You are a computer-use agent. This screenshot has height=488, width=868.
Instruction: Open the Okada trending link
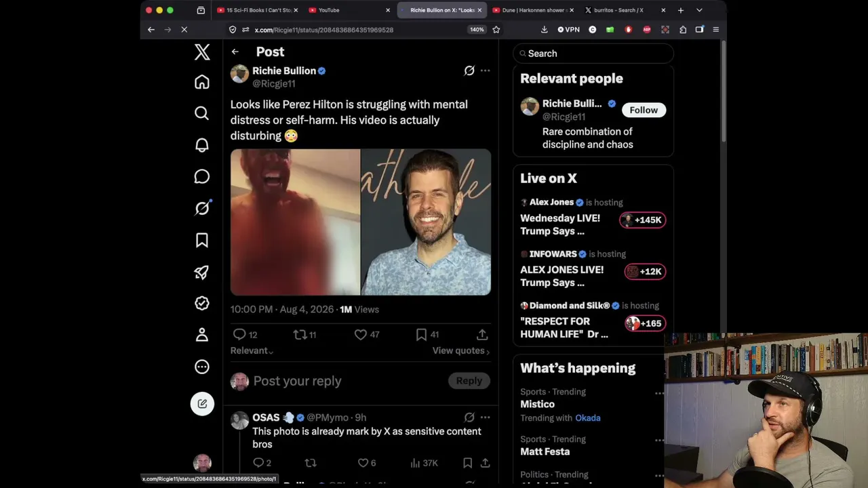pyautogui.click(x=588, y=418)
